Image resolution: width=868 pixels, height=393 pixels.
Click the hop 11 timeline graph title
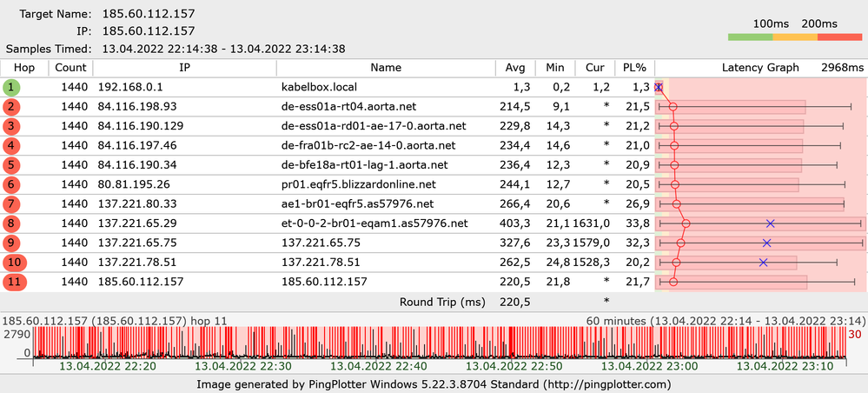point(115,320)
